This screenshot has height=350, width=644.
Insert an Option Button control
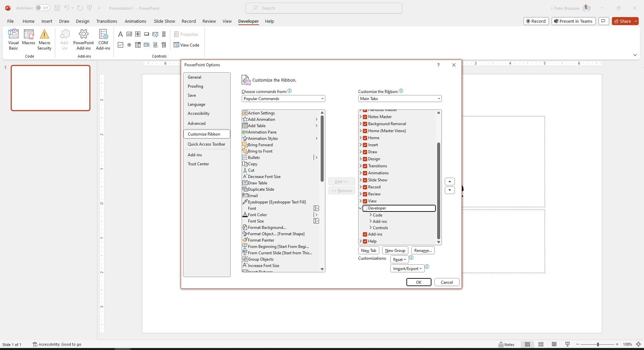click(129, 45)
